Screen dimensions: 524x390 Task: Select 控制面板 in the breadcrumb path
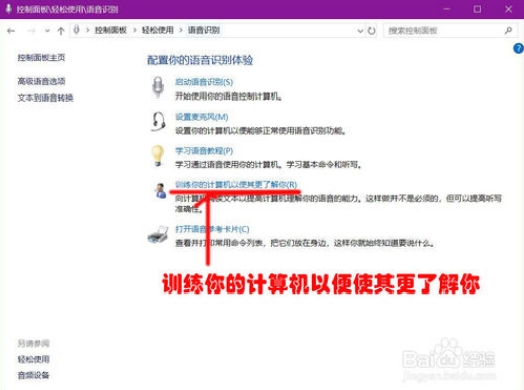click(x=111, y=30)
